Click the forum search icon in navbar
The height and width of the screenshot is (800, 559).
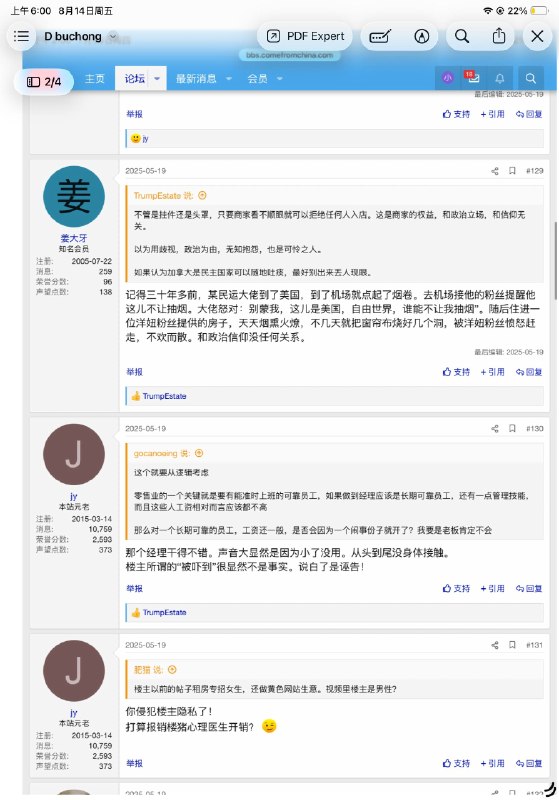[531, 78]
